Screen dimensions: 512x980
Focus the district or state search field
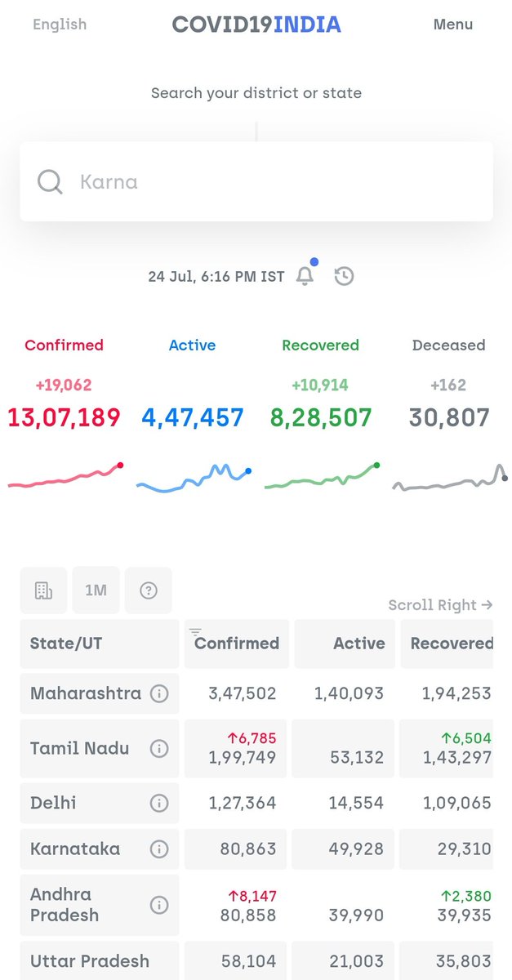(x=256, y=181)
